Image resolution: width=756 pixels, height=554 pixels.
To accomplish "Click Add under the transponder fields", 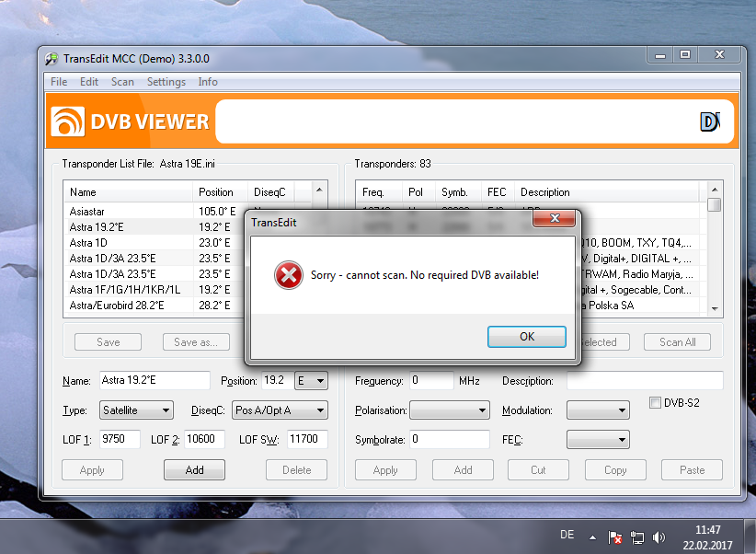I will (x=463, y=470).
